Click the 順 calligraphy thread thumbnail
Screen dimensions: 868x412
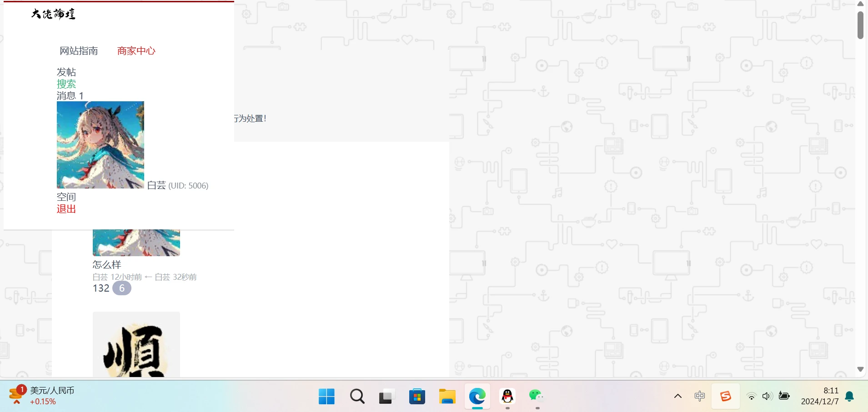point(136,345)
